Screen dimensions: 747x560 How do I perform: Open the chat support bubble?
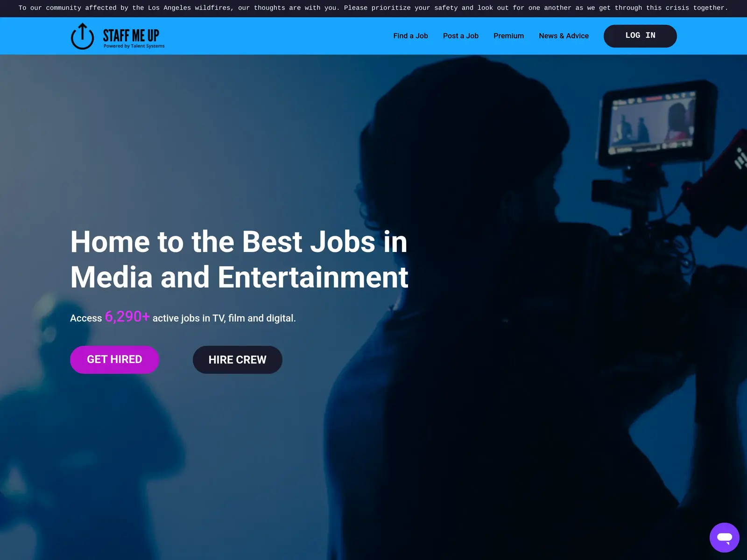pos(724,537)
